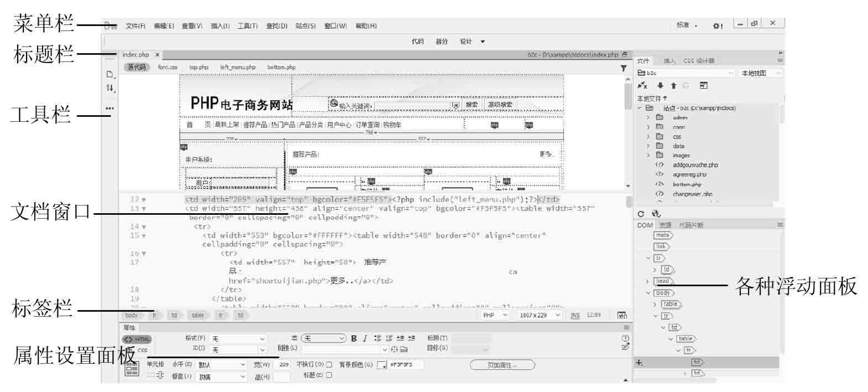
Task: Click the help question-mark icon in Properties
Action: [x=625, y=338]
